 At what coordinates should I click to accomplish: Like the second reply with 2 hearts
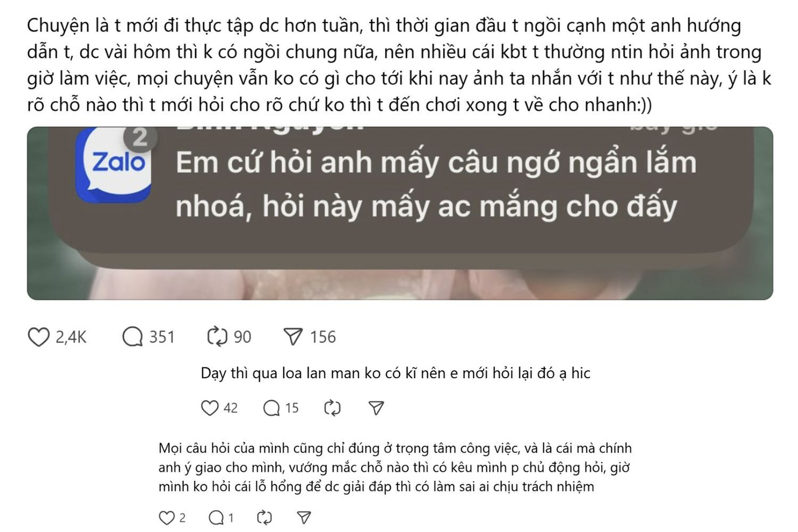166,518
